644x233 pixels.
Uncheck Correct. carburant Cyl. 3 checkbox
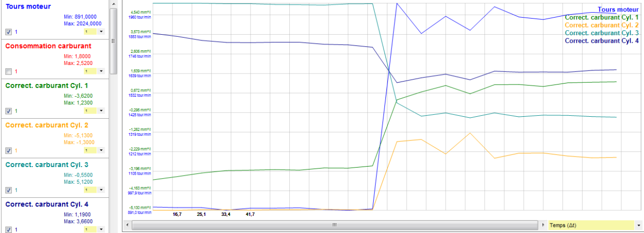[x=8, y=190]
